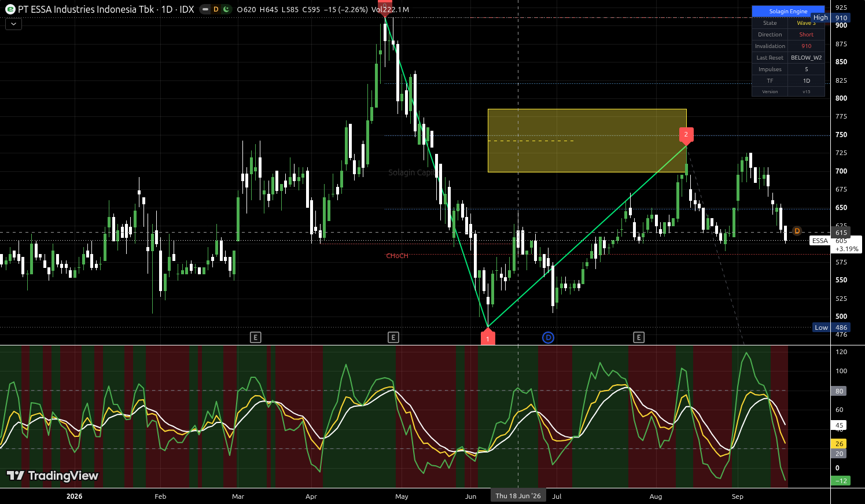865x504 pixels.
Task: Click the green −12 oscillator value label
Action: [x=841, y=481]
